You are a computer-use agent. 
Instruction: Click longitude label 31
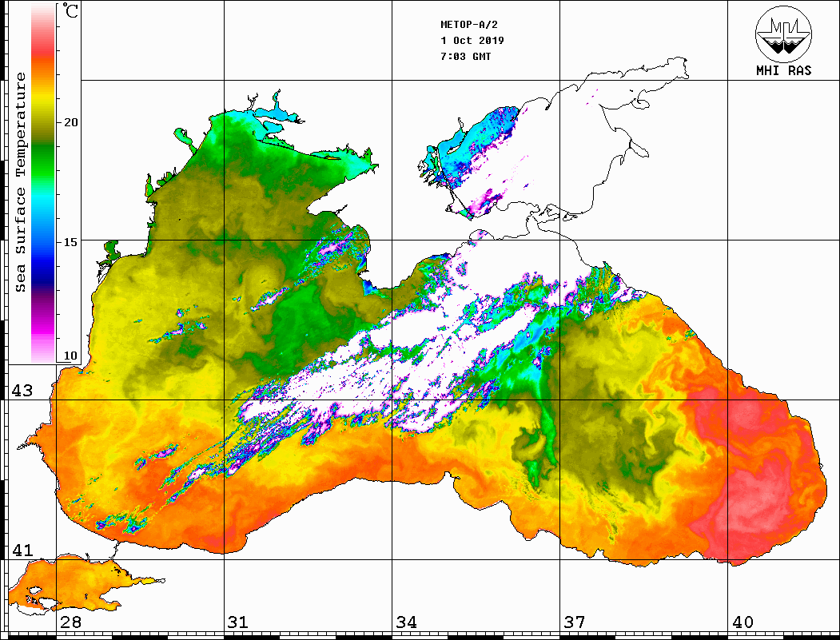coord(238,622)
